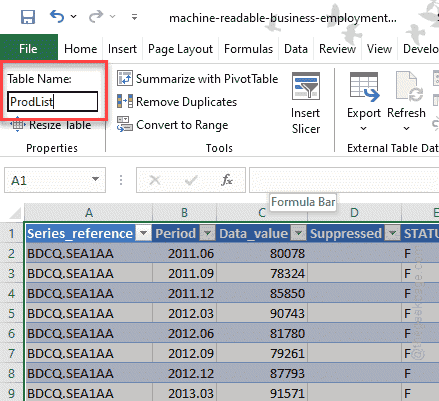The image size is (439, 401).
Task: Click Summarize with PivotTable
Action: (197, 79)
